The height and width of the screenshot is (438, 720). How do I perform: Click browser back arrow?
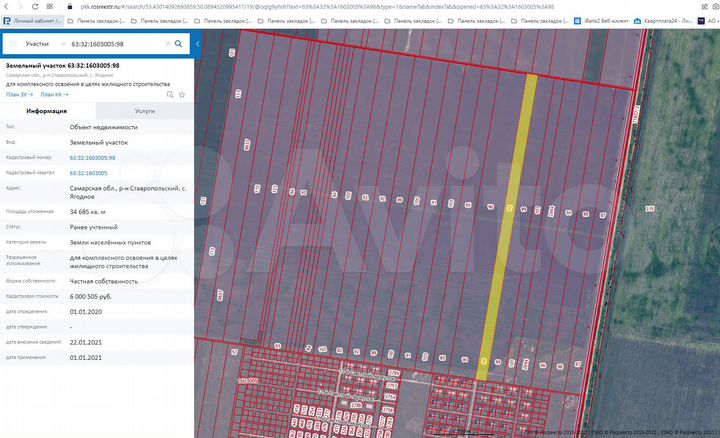pyautogui.click(x=8, y=5)
